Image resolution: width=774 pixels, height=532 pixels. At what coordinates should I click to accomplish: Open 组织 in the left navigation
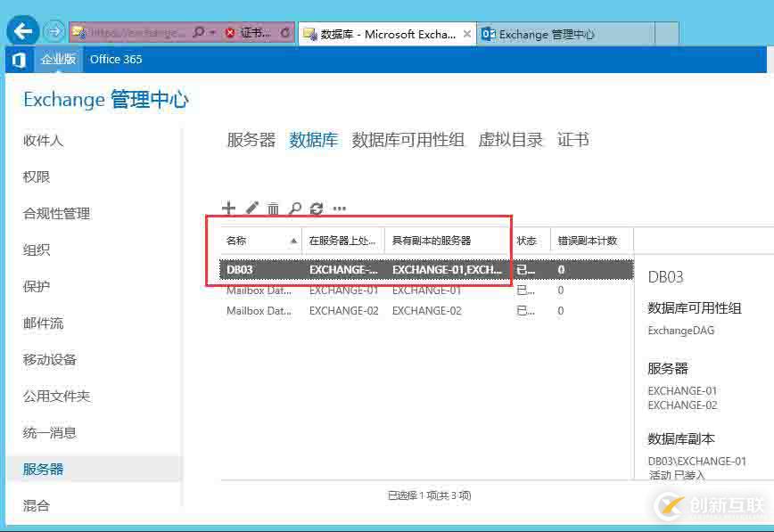point(36,250)
